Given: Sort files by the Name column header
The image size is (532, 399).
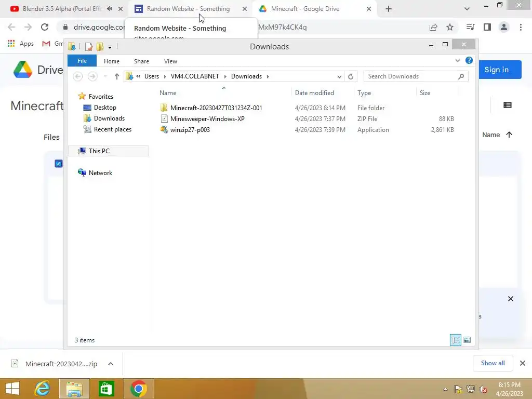Looking at the screenshot, I should pyautogui.click(x=168, y=92).
